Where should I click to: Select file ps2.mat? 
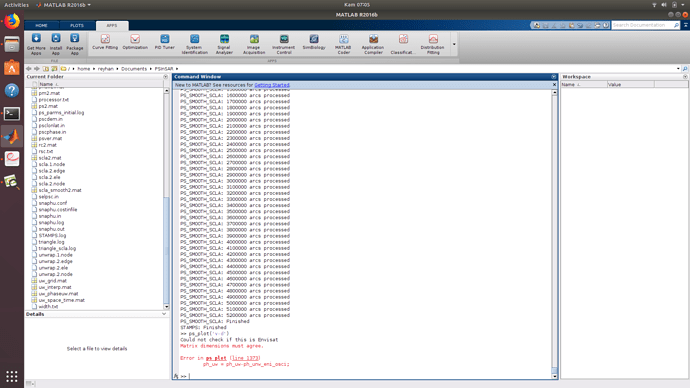(x=48, y=106)
